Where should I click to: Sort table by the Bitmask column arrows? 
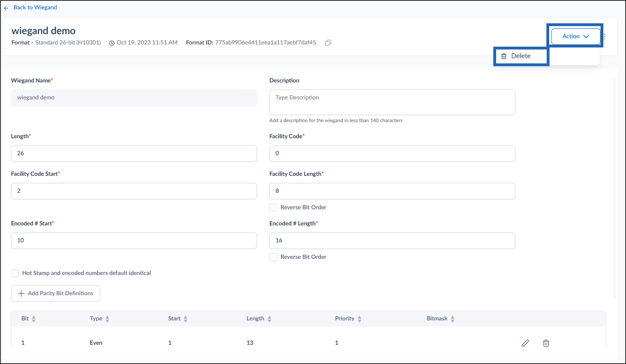[x=452, y=319]
